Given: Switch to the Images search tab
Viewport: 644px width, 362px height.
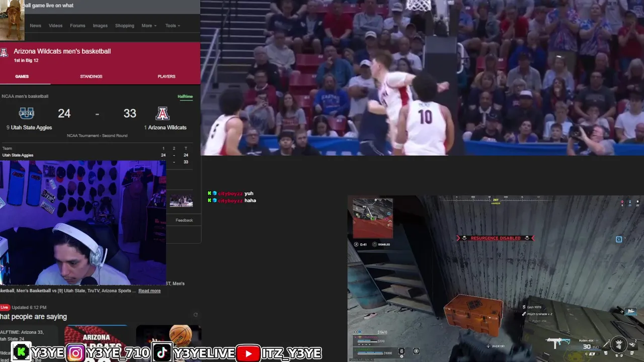Looking at the screenshot, I should (x=100, y=26).
